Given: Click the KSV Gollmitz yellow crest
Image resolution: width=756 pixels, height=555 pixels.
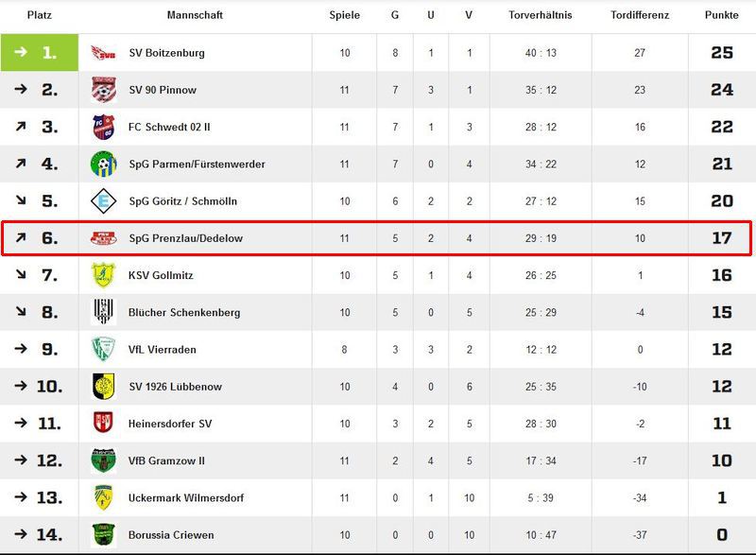Looking at the screenshot, I should pyautogui.click(x=102, y=275).
